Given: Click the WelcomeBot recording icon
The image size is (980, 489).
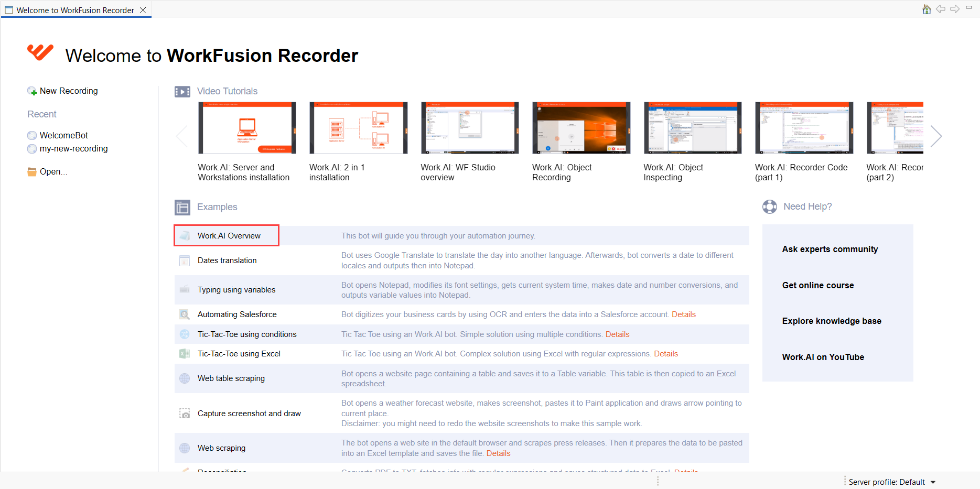Looking at the screenshot, I should coord(32,135).
